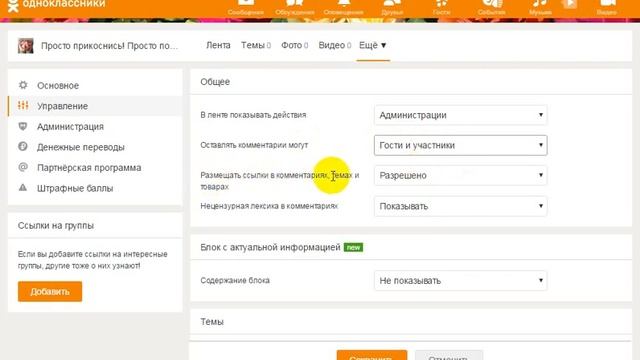Open the 'Содержание блока' dropdown
640x360 pixels.
click(460, 280)
